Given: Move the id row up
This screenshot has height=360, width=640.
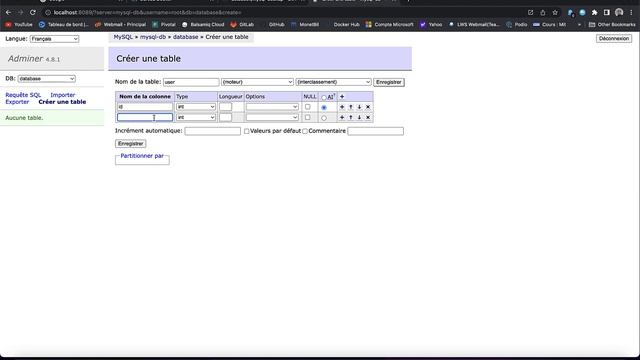Looking at the screenshot, I should (351, 107).
